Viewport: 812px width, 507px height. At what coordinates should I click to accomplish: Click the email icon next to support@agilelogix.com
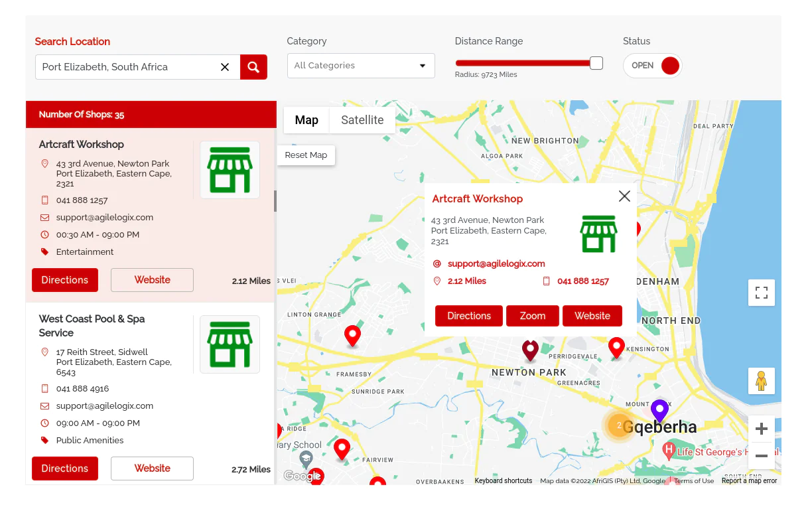(44, 217)
